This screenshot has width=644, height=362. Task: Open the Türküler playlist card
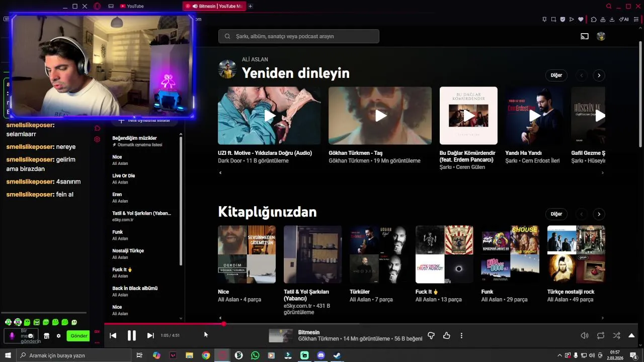coord(378,254)
